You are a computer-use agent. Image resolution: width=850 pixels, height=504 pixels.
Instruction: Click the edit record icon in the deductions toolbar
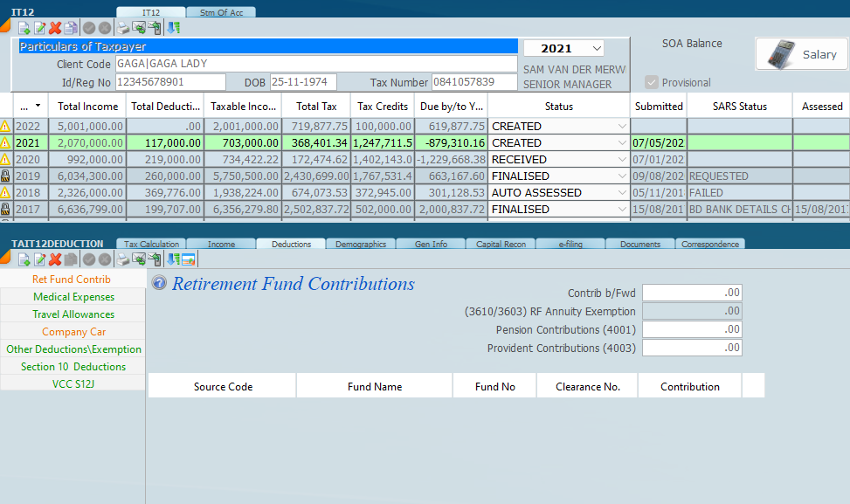[39, 259]
